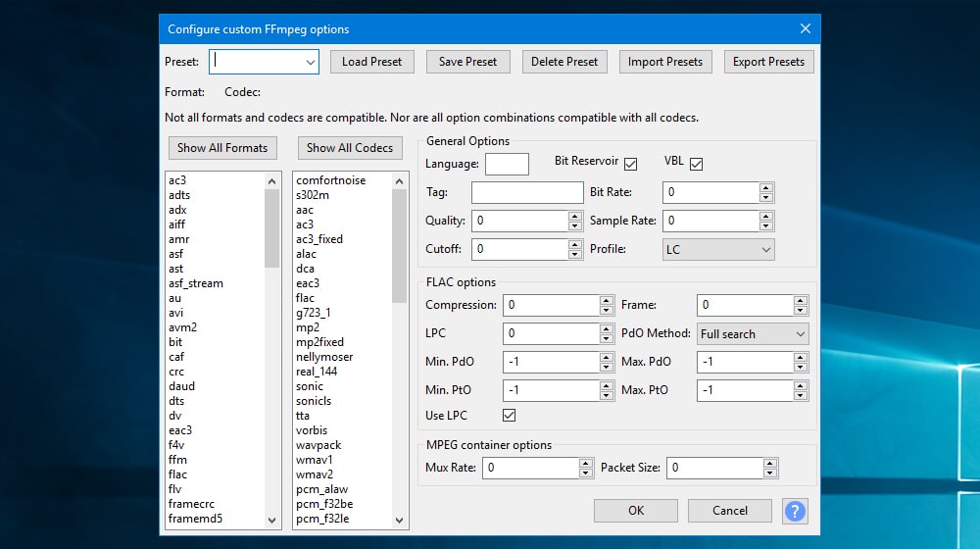The height and width of the screenshot is (549, 980).
Task: Increase Mux Rate with up arrow
Action: point(586,464)
